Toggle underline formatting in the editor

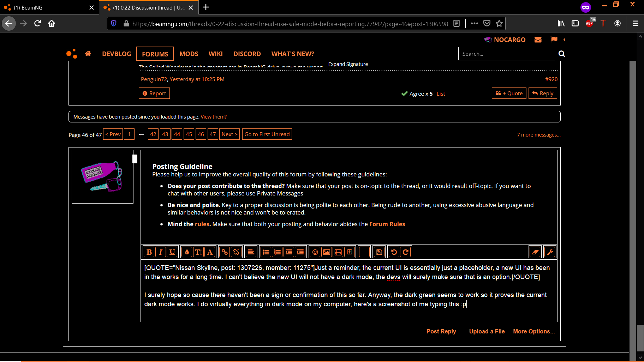[172, 252]
